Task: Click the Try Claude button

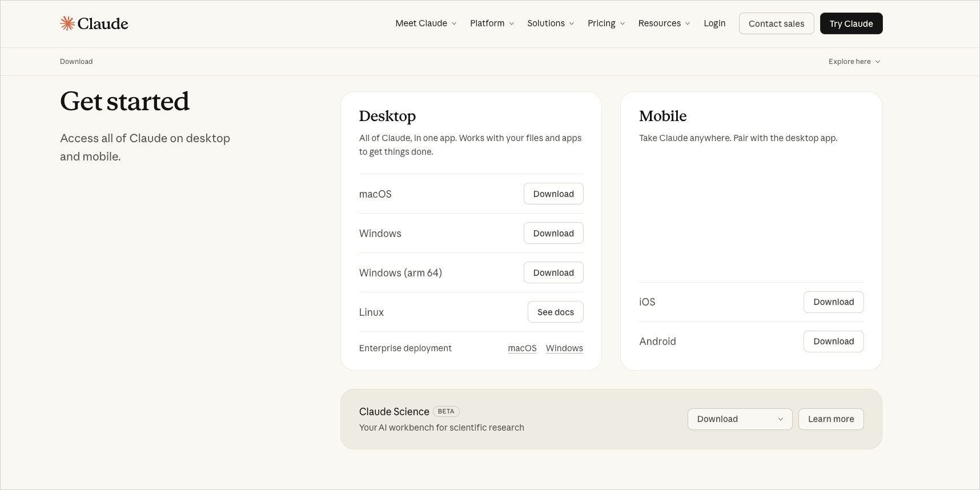Action: point(851,23)
